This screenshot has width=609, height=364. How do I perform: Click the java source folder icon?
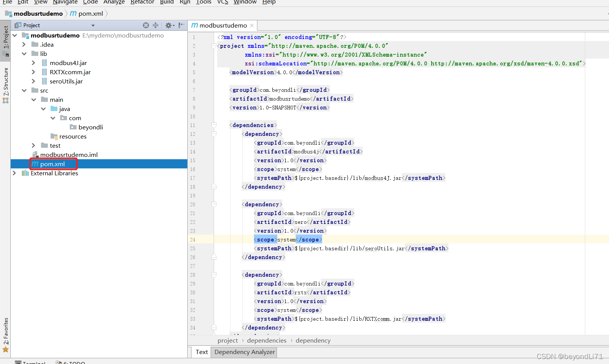pyautogui.click(x=54, y=109)
